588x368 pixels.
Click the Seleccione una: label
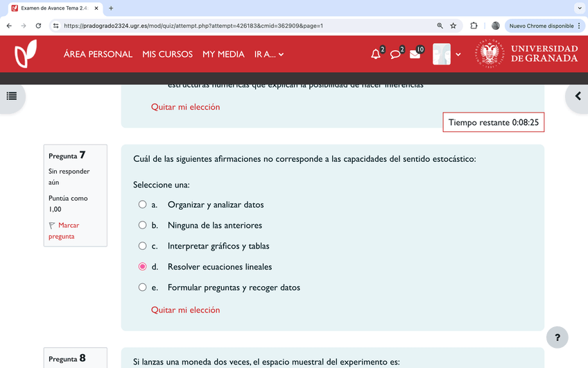point(162,185)
